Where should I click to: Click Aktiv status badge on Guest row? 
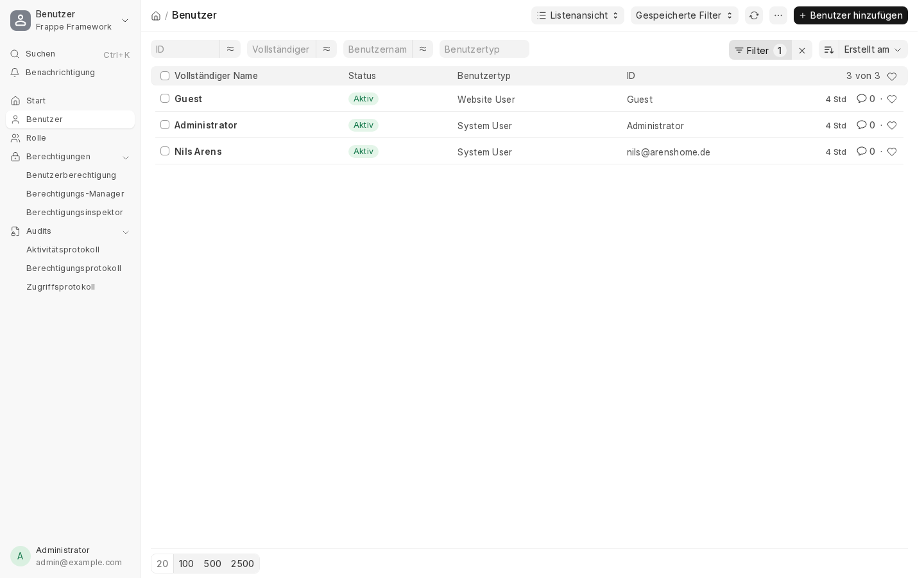(x=363, y=99)
